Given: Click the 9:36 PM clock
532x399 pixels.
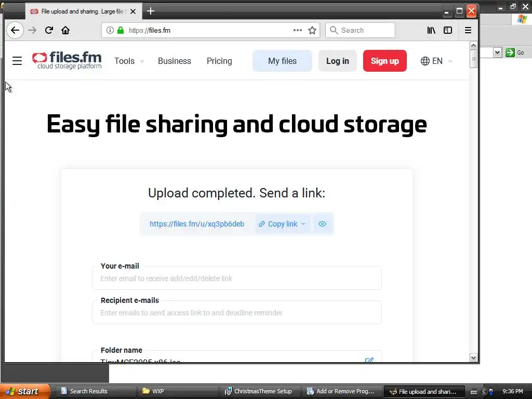Looking at the screenshot, I should click(x=512, y=391).
